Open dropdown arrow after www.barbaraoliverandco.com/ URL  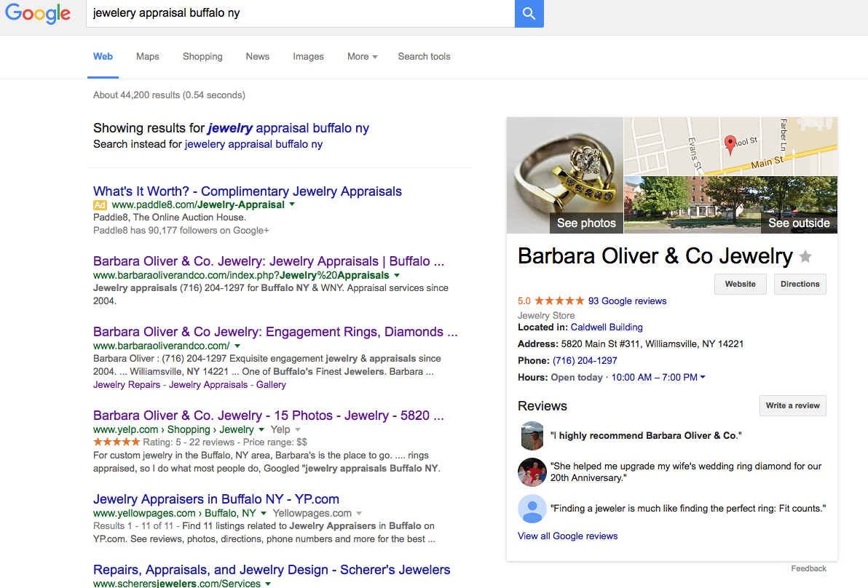237,346
